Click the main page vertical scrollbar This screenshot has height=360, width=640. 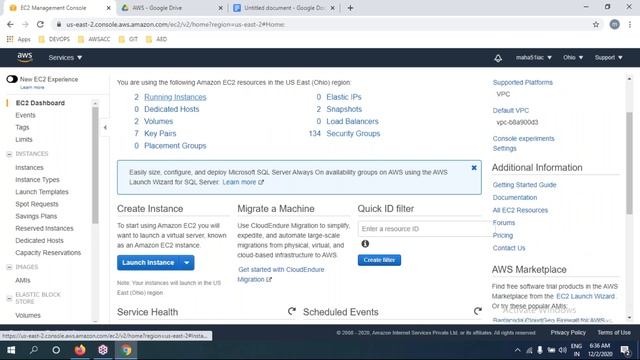(629, 163)
